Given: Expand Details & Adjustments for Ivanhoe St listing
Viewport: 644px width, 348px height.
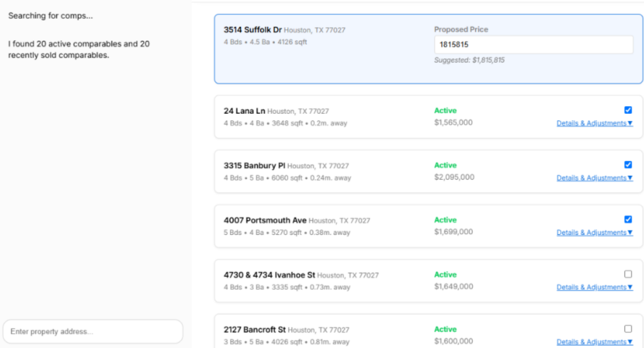Looking at the screenshot, I should pos(594,287).
